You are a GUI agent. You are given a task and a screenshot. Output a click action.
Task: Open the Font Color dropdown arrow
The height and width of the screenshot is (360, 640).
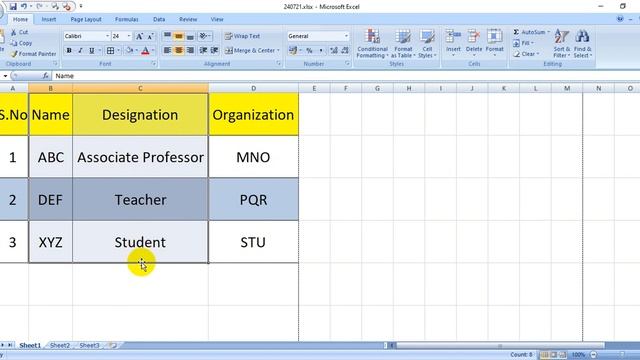coord(153,51)
